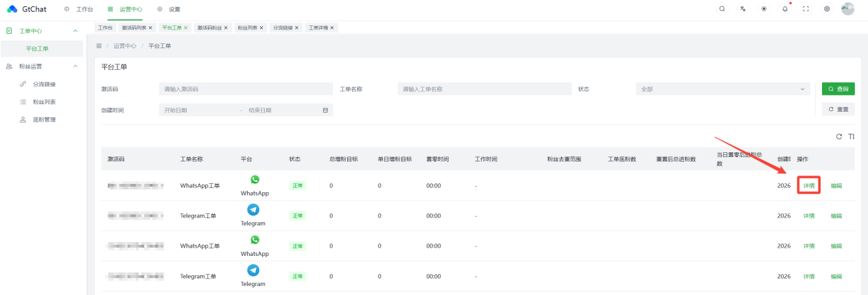Click the user avatar
This screenshot has width=868, height=295.
point(847,9)
